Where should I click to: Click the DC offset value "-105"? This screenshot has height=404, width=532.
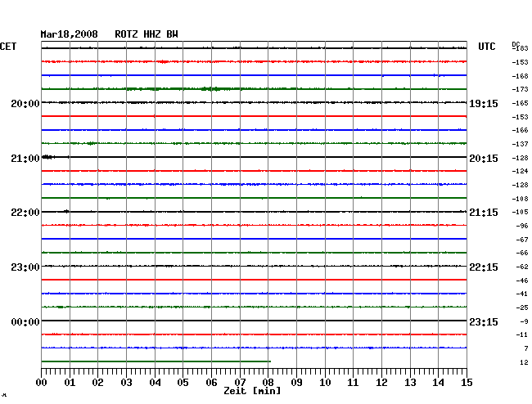click(x=520, y=212)
